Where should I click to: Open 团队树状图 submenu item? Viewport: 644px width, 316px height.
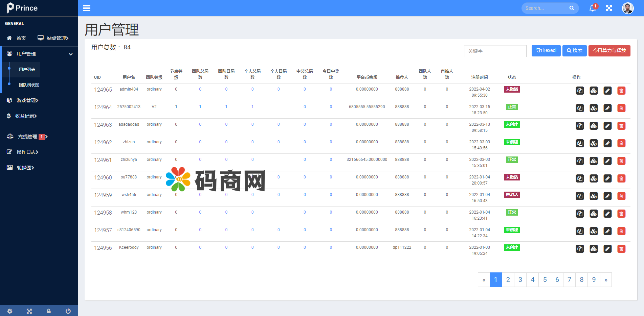[x=29, y=85]
